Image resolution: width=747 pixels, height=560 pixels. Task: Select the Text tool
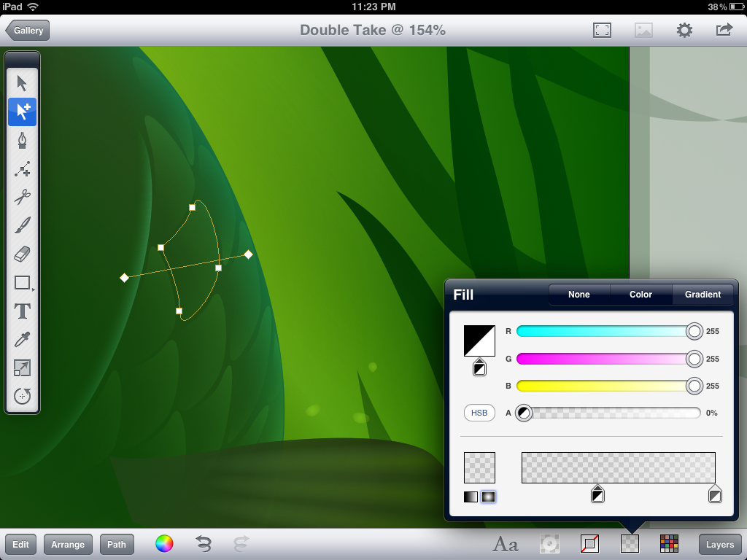click(23, 311)
